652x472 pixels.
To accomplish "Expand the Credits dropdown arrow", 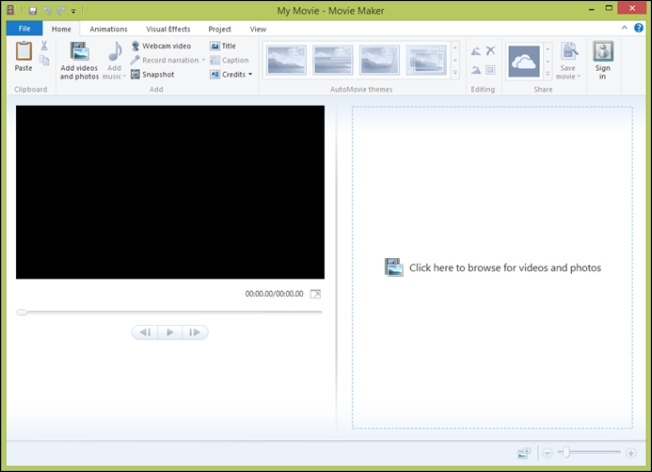I will click(250, 74).
